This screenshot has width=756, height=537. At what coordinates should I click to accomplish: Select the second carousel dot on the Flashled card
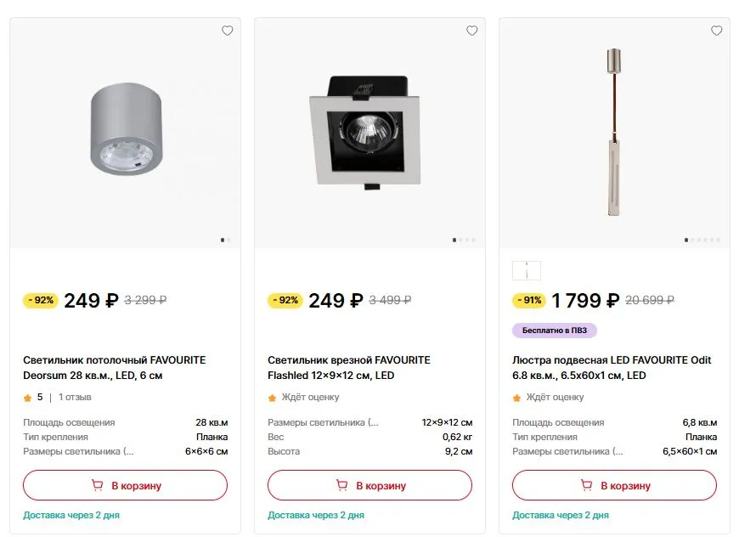[461, 240]
